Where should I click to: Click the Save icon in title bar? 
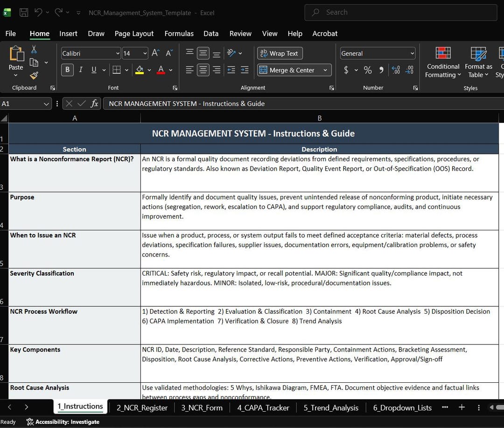pyautogui.click(x=24, y=13)
